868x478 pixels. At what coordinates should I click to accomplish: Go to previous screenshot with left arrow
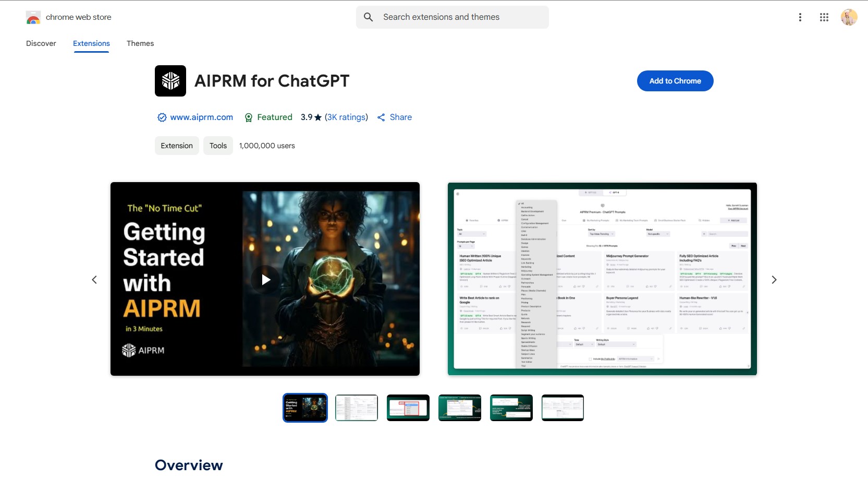94,280
